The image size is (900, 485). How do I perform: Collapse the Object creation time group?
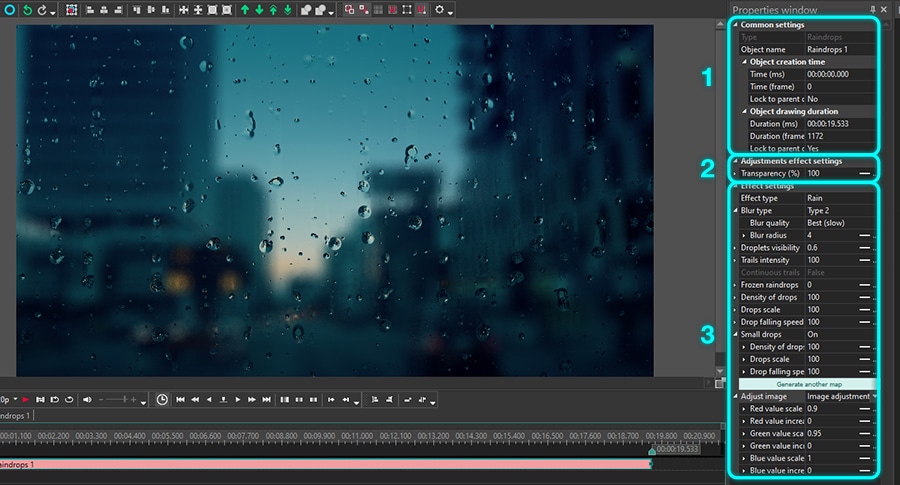744,62
